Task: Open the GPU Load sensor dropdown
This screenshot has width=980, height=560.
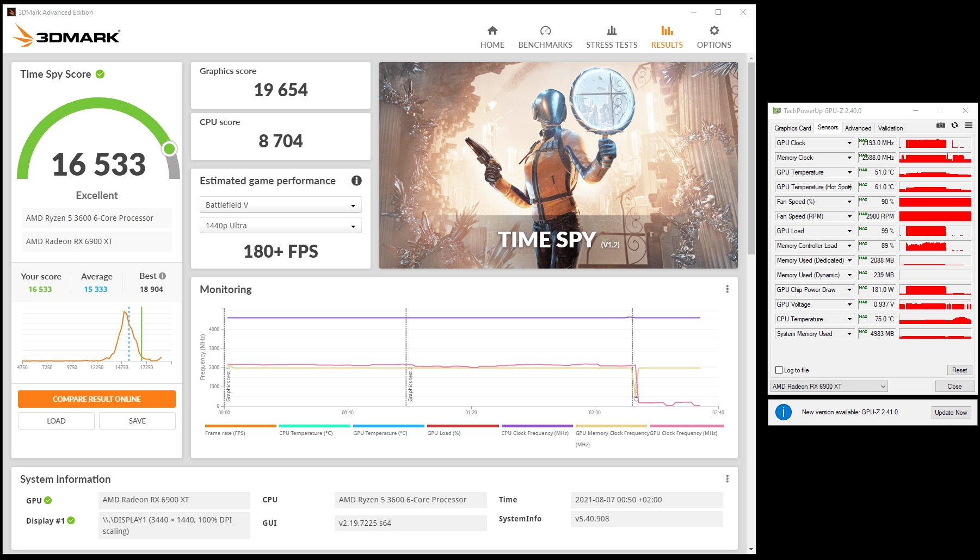Action: [x=849, y=231]
